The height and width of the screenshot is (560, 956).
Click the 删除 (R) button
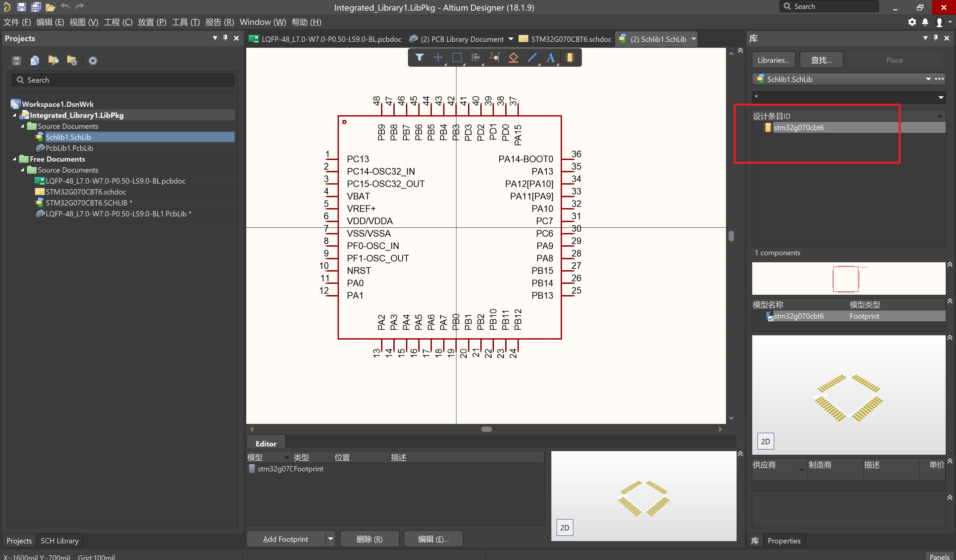coord(369,539)
